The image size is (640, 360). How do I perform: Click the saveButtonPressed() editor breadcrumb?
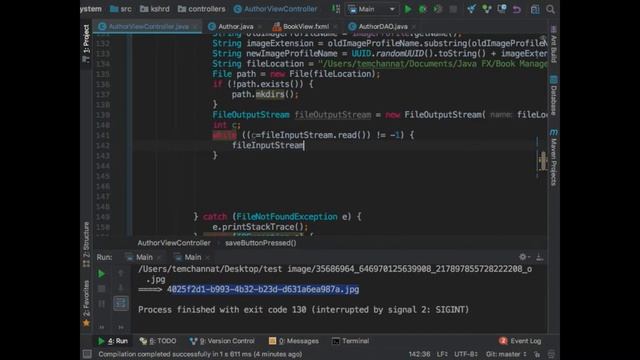click(x=260, y=243)
